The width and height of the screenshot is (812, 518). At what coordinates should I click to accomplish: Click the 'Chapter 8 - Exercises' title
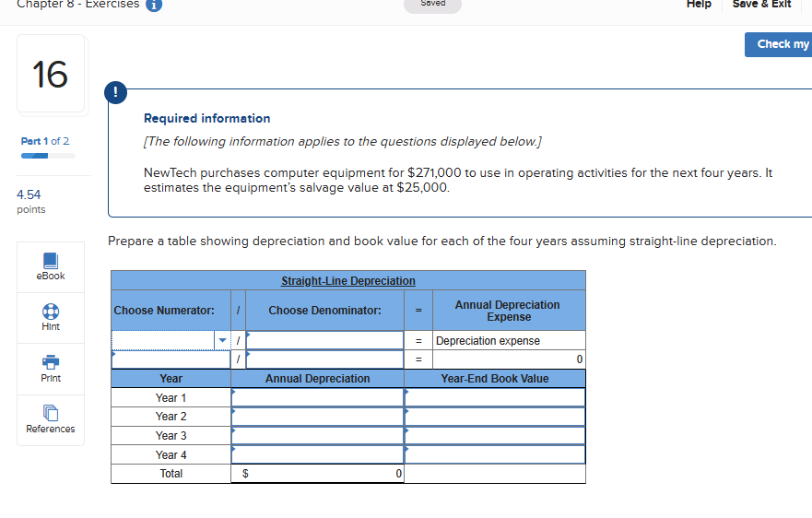click(78, 4)
